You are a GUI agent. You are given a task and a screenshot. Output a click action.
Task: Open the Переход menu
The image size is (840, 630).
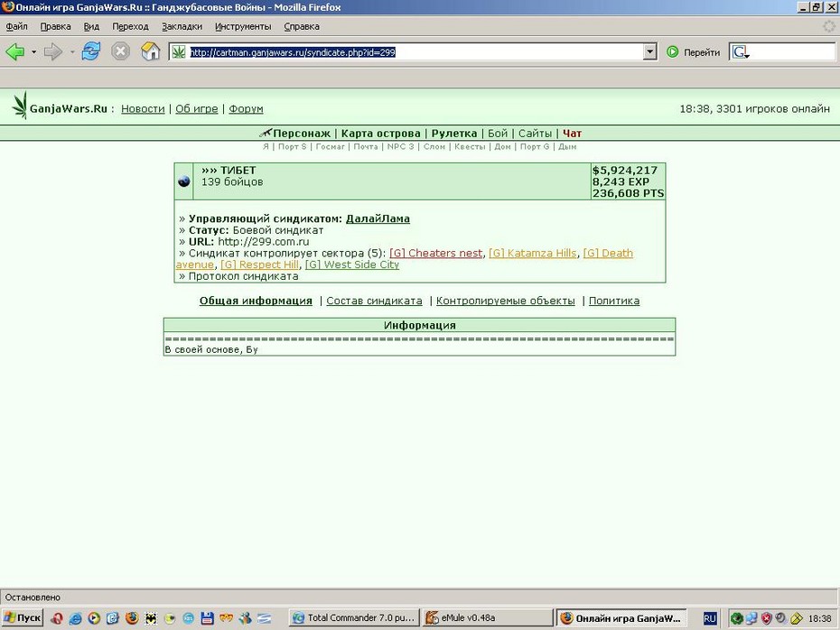pos(130,26)
